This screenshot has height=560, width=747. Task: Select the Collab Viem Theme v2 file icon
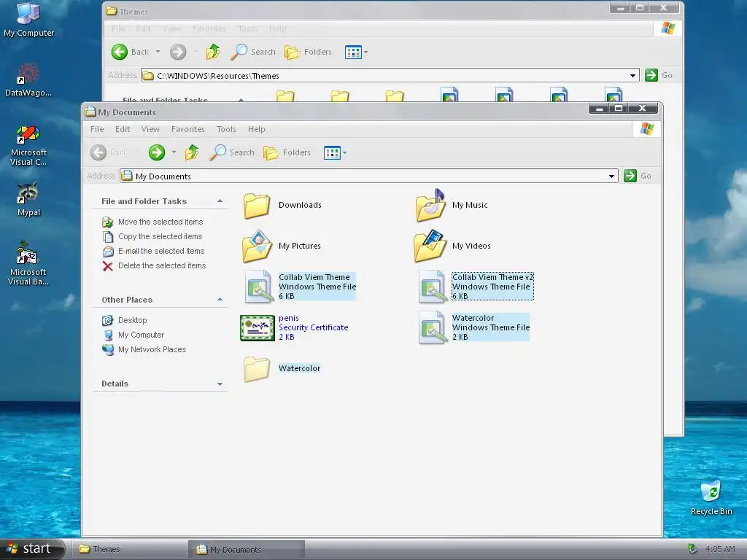(432, 287)
